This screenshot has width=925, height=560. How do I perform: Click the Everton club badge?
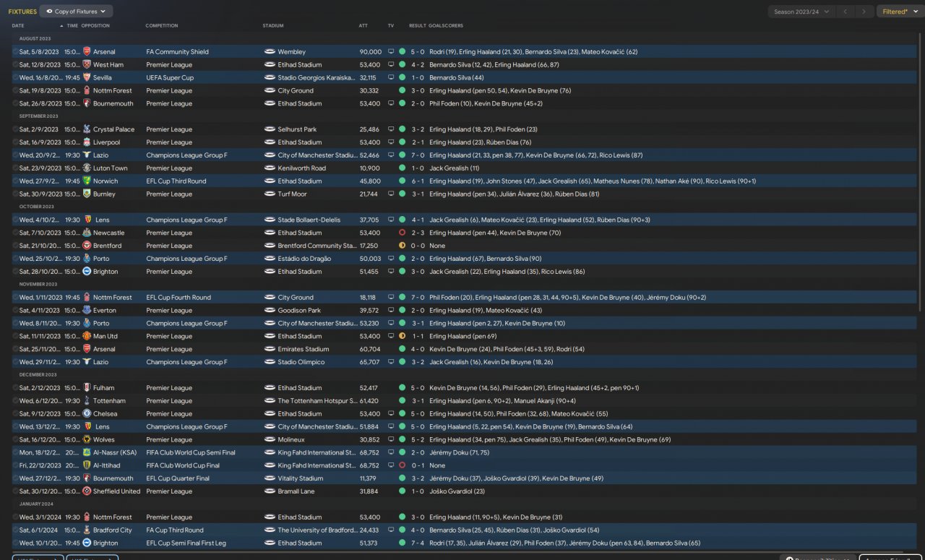(87, 311)
